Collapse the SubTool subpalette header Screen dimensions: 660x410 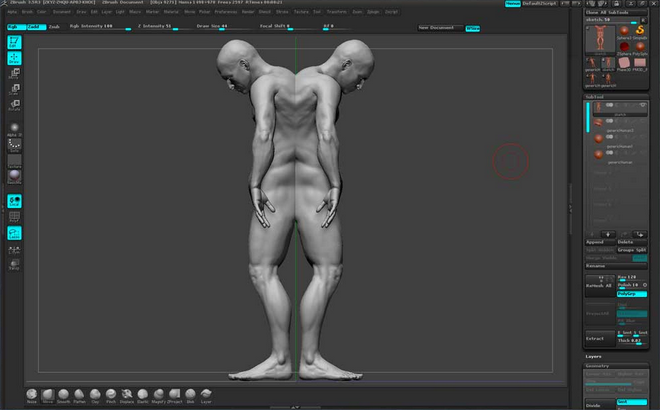[597, 97]
